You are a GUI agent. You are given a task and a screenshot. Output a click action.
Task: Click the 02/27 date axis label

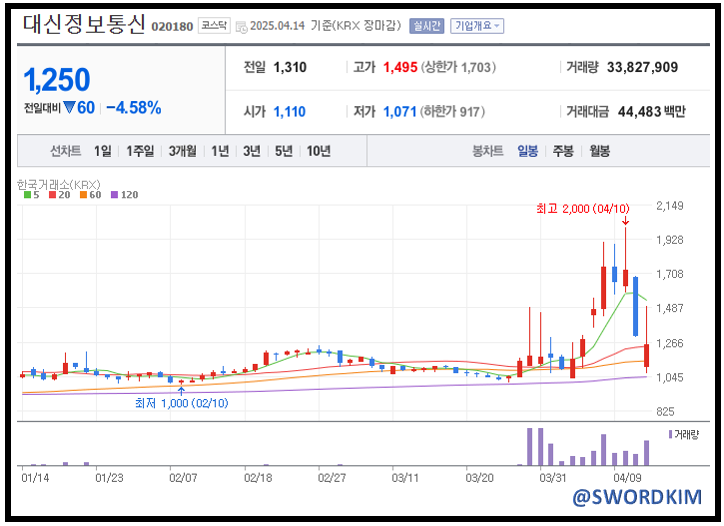click(x=332, y=478)
